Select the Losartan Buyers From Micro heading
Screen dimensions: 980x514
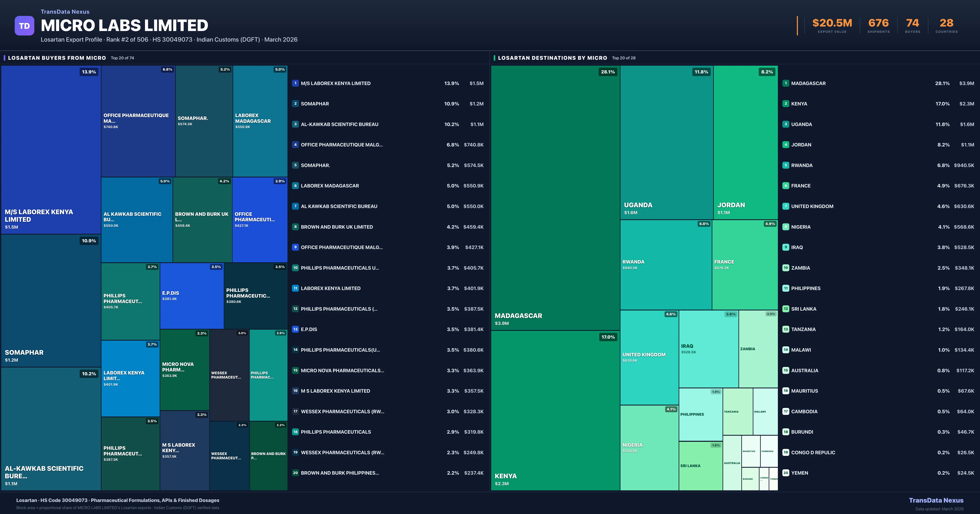tap(57, 58)
